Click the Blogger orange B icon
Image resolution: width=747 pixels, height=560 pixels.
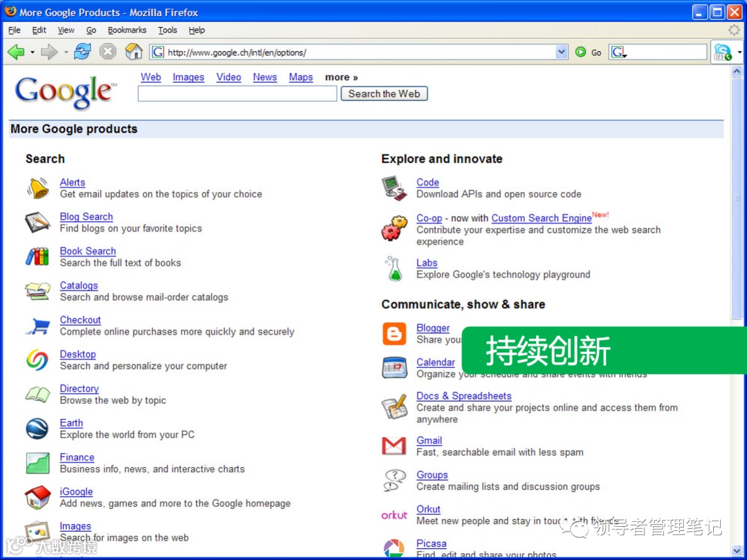(394, 333)
